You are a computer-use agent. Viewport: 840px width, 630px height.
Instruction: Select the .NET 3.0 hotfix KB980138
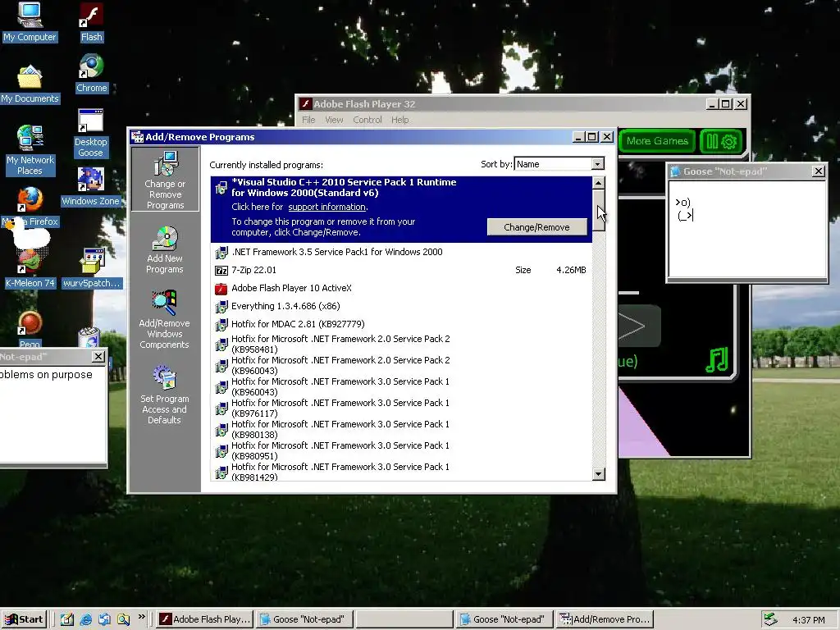[x=401, y=430]
